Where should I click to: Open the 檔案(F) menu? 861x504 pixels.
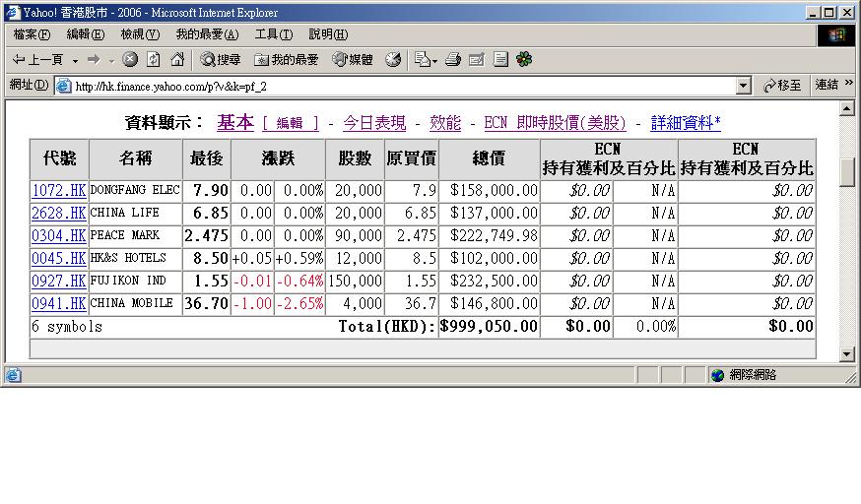[32, 34]
